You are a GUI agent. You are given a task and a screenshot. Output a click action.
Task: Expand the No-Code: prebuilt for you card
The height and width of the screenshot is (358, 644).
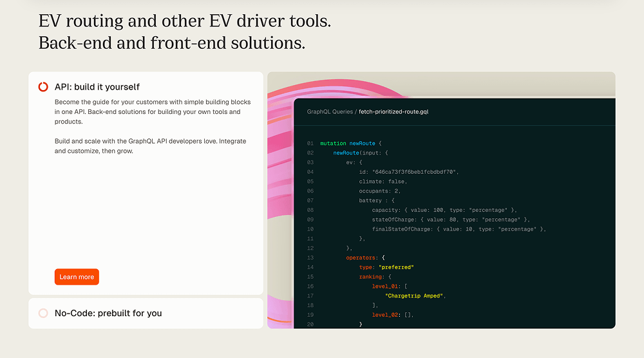click(146, 313)
